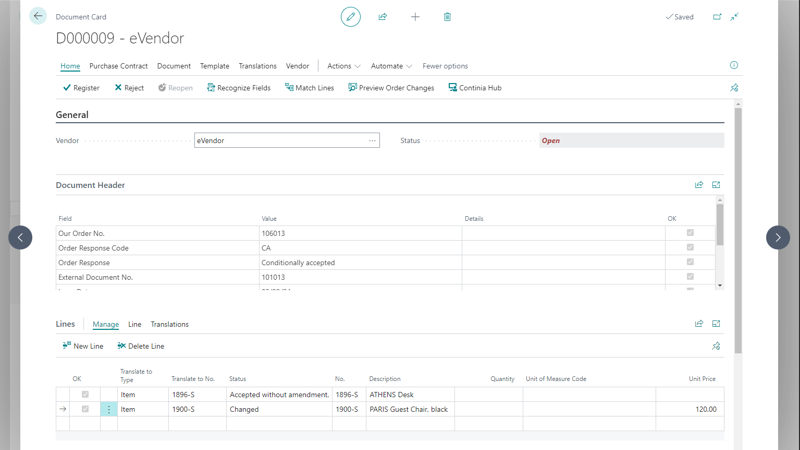
Task: Click the trash delete icon
Action: (447, 17)
